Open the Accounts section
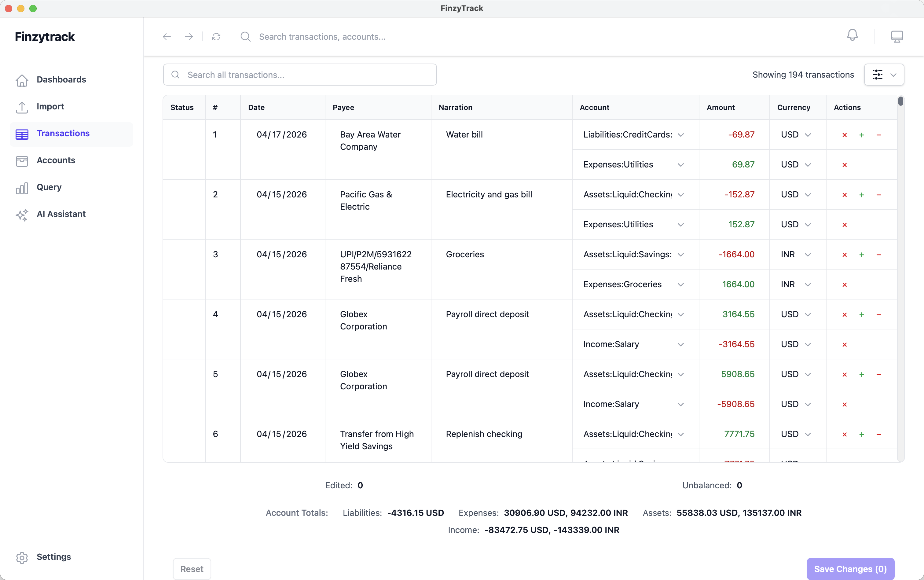Viewport: 924px width, 580px height. click(x=71, y=160)
